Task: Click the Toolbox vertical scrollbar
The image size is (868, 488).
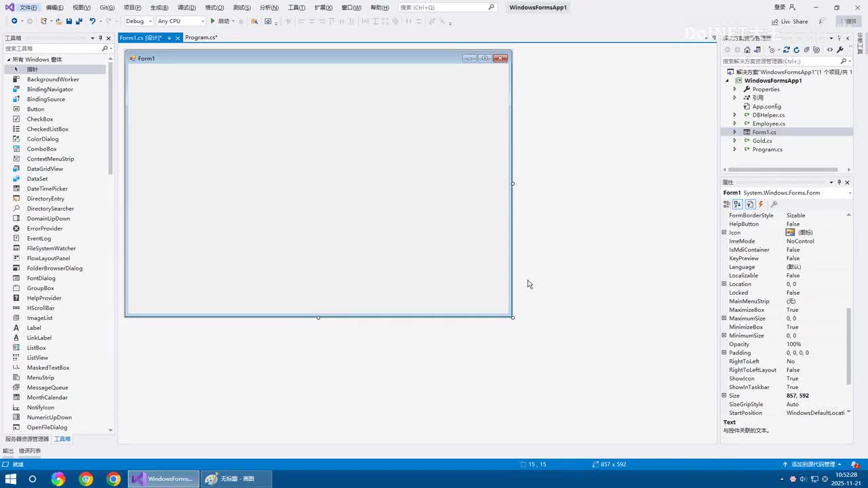Action: click(x=111, y=119)
